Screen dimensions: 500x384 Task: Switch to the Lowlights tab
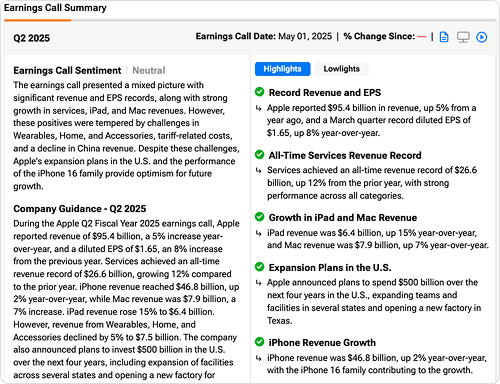click(342, 69)
